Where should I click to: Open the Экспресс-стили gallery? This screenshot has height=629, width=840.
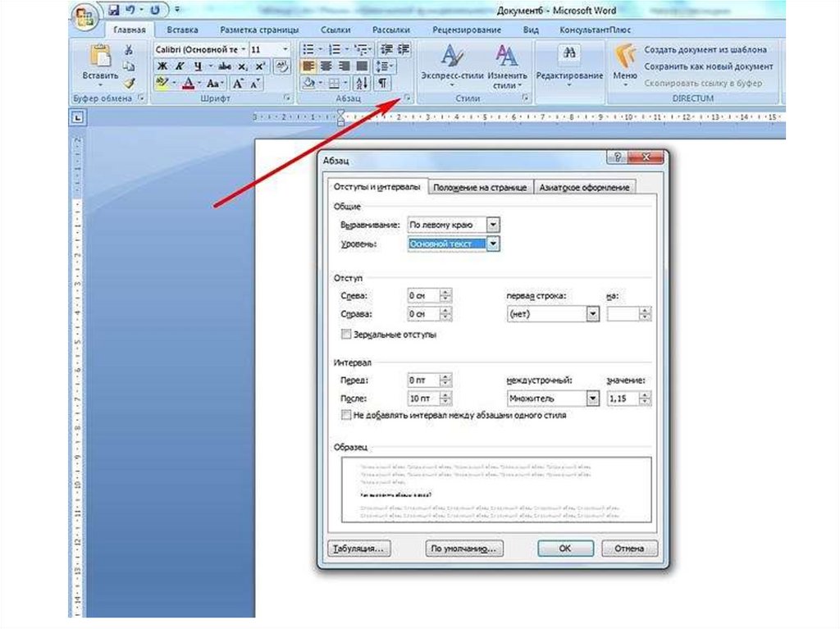[x=452, y=66]
